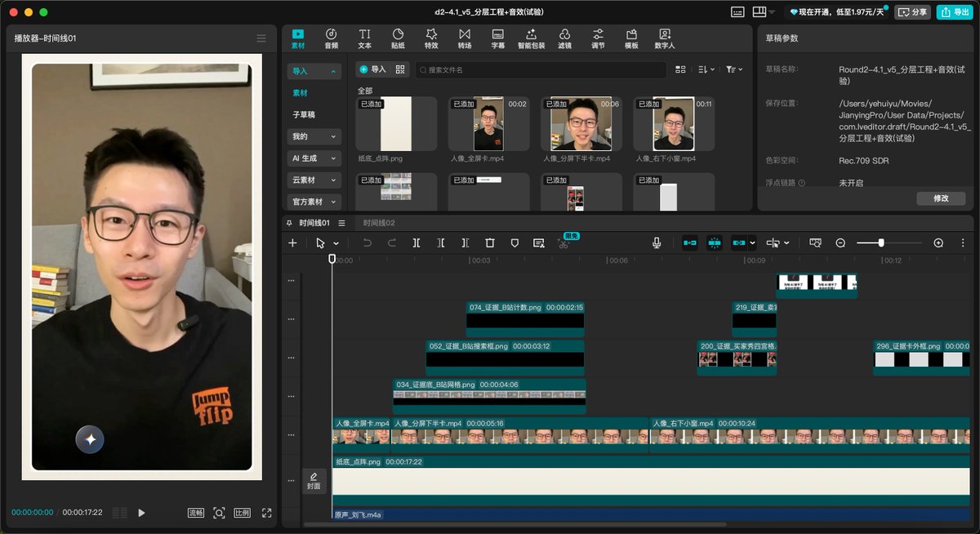Click the membership promotion banner 现在开通
Viewport: 980px width, 534px height.
click(837, 12)
